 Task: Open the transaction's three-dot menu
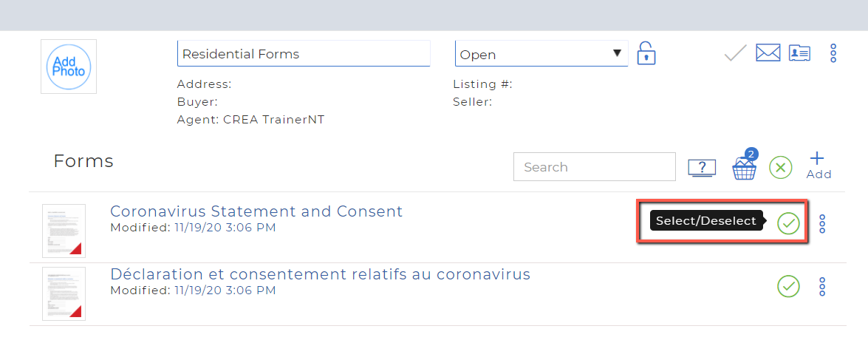tap(833, 52)
